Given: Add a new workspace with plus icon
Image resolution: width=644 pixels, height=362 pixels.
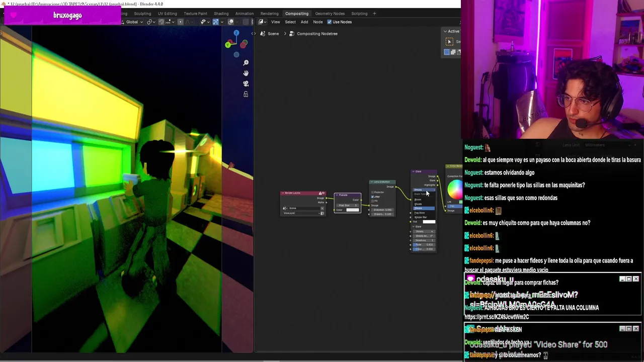Looking at the screenshot, I should click(374, 14).
